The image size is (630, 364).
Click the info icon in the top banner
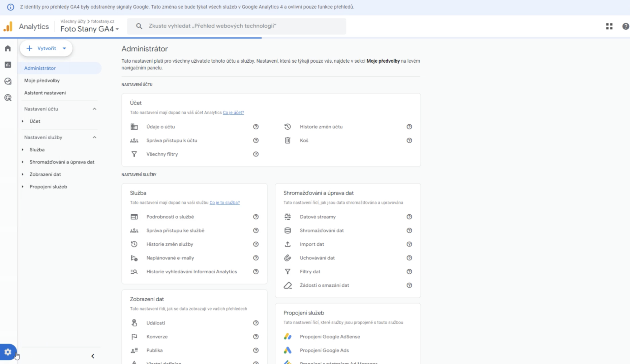10,7
